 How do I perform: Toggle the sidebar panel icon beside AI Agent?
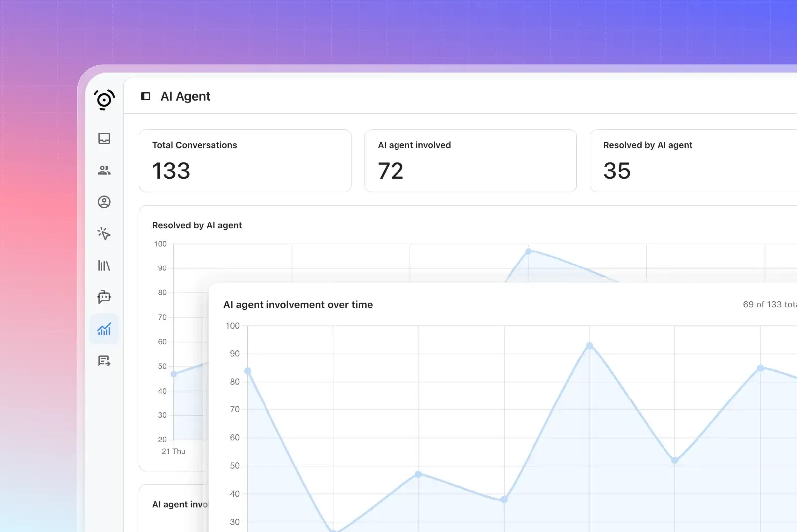tap(146, 96)
